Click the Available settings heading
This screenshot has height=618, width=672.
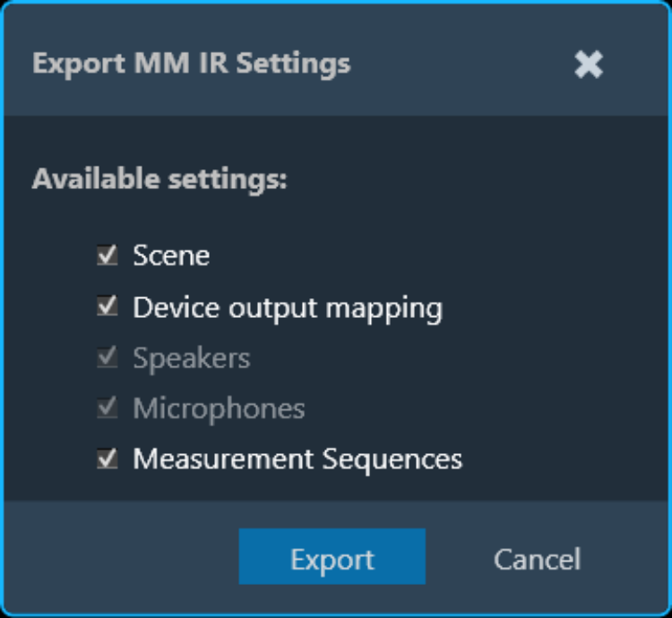pyautogui.click(x=159, y=179)
